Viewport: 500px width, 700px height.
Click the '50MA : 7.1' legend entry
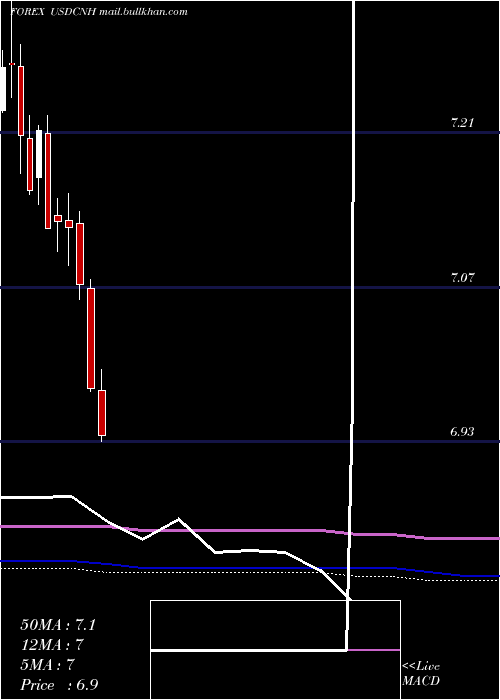pos(58,625)
